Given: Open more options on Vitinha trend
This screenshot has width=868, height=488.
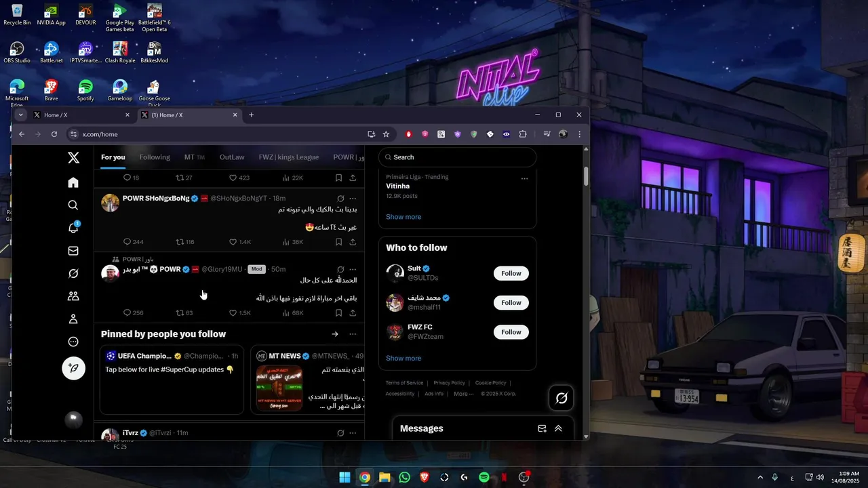Looking at the screenshot, I should coord(524,179).
